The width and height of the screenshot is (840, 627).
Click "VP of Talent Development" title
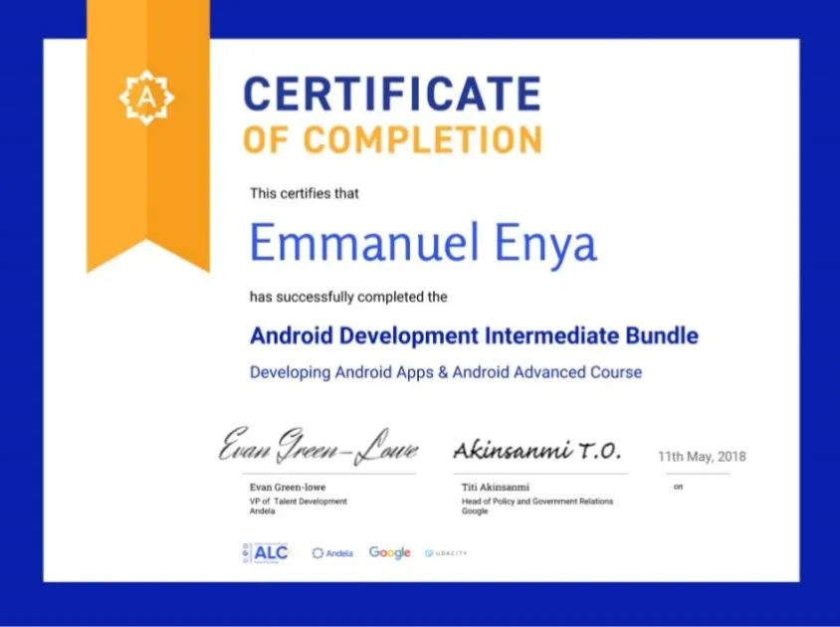point(299,502)
